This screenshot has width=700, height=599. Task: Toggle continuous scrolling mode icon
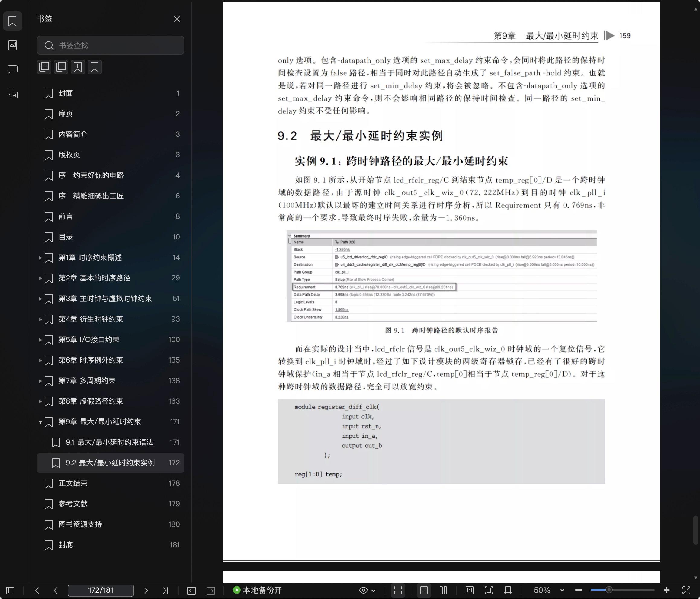click(x=398, y=591)
